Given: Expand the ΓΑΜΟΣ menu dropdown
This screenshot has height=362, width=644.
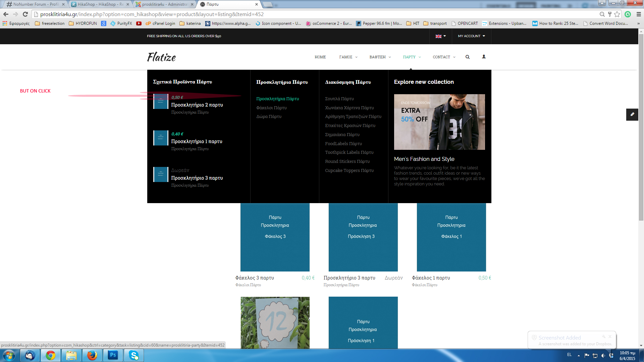Looking at the screenshot, I should (348, 57).
